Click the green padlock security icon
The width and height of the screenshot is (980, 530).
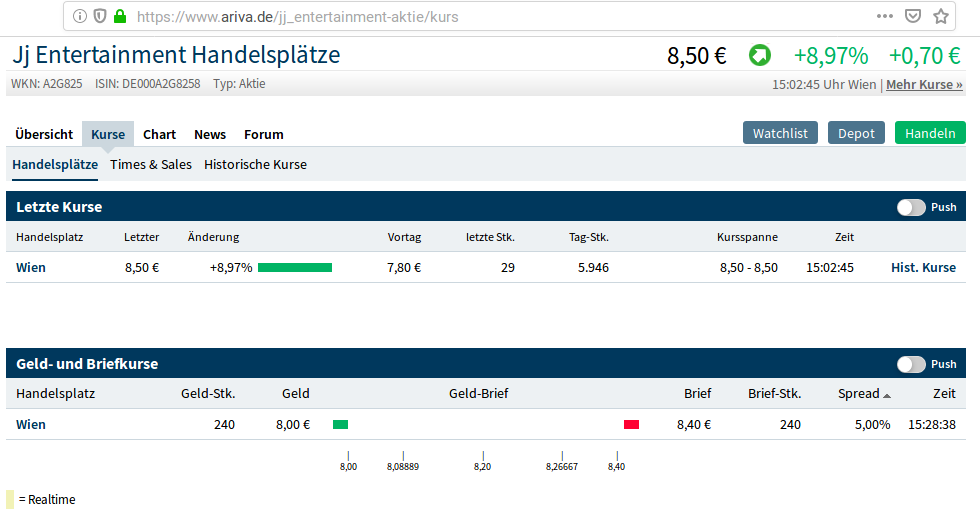(x=120, y=16)
